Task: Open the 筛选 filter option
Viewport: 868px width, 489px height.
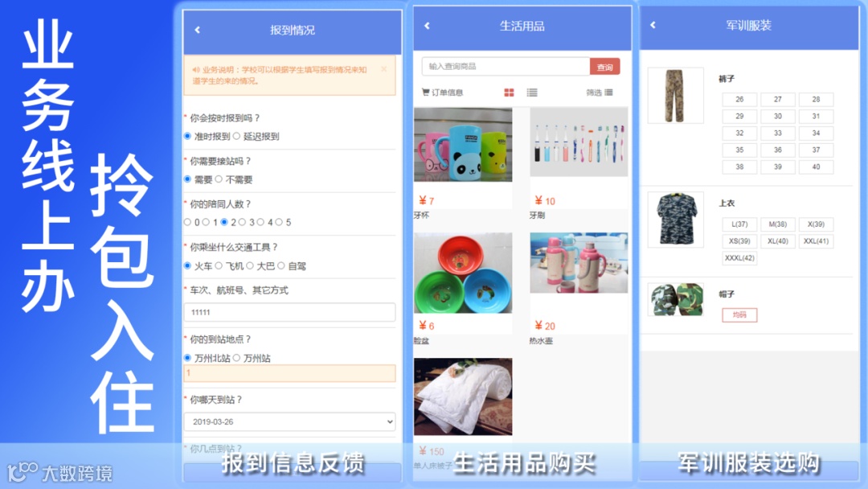Action: click(x=599, y=92)
